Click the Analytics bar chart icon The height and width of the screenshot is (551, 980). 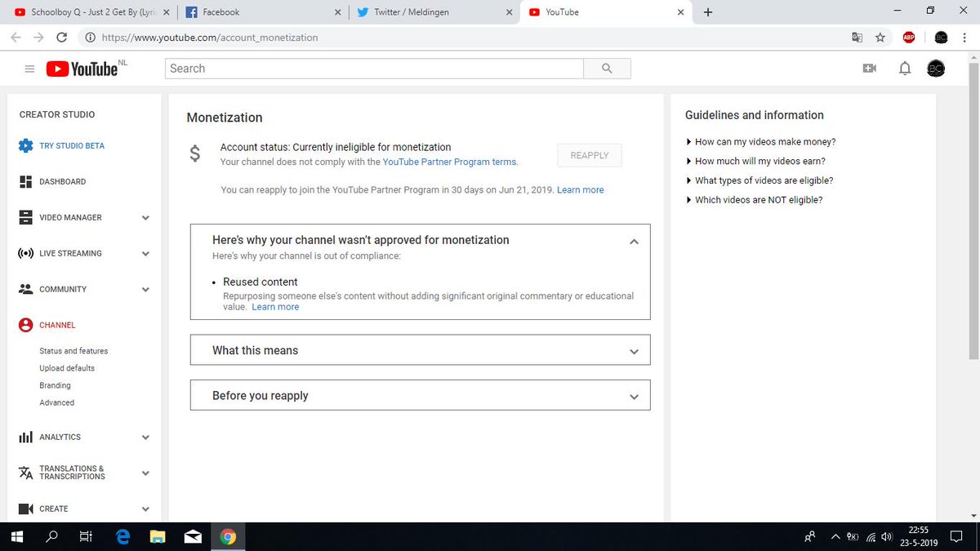pyautogui.click(x=25, y=438)
